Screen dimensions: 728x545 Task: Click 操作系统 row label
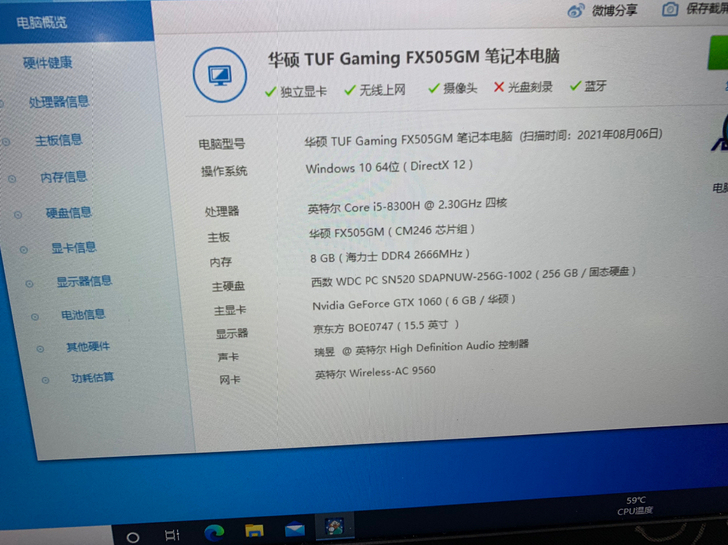[224, 171]
